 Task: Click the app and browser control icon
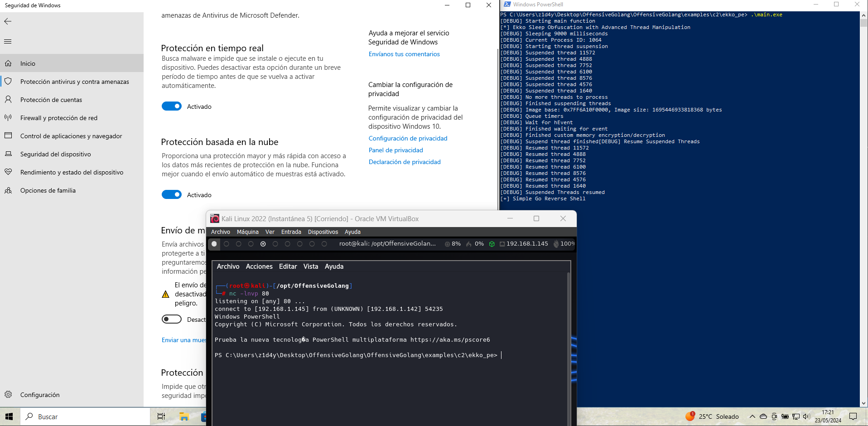8,136
